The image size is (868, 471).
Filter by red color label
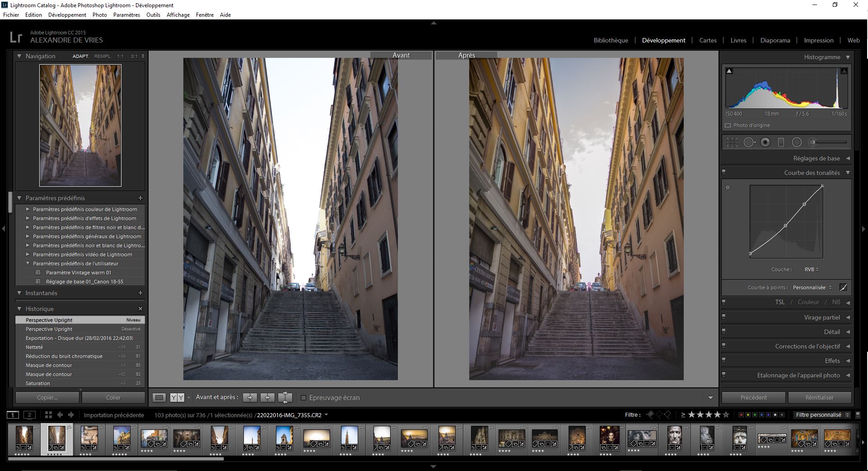[741, 415]
